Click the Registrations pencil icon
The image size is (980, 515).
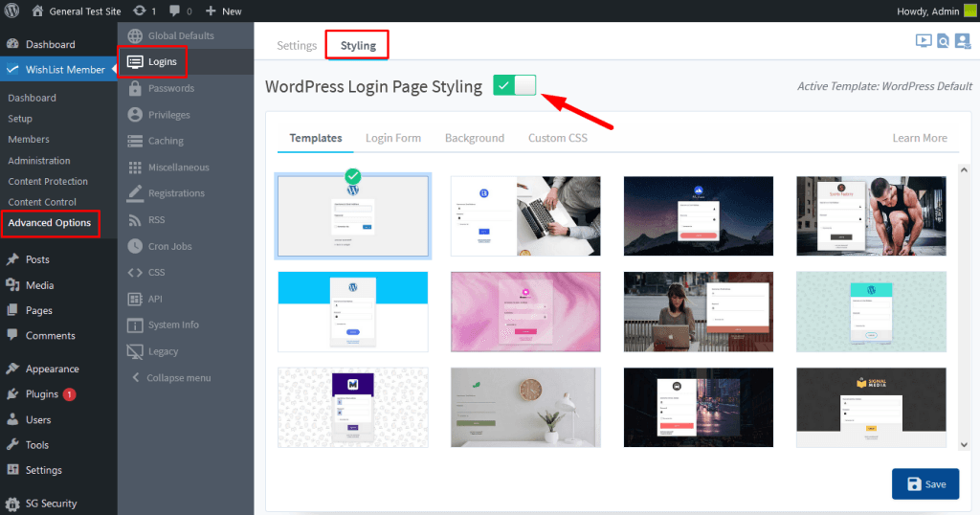(x=134, y=193)
